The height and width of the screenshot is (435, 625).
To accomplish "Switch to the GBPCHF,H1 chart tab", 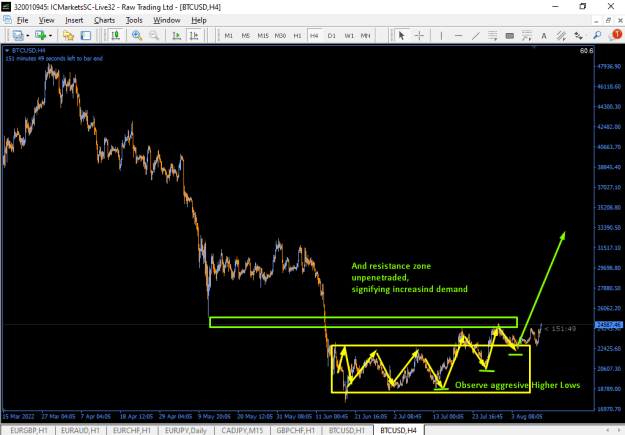I will tap(295, 430).
